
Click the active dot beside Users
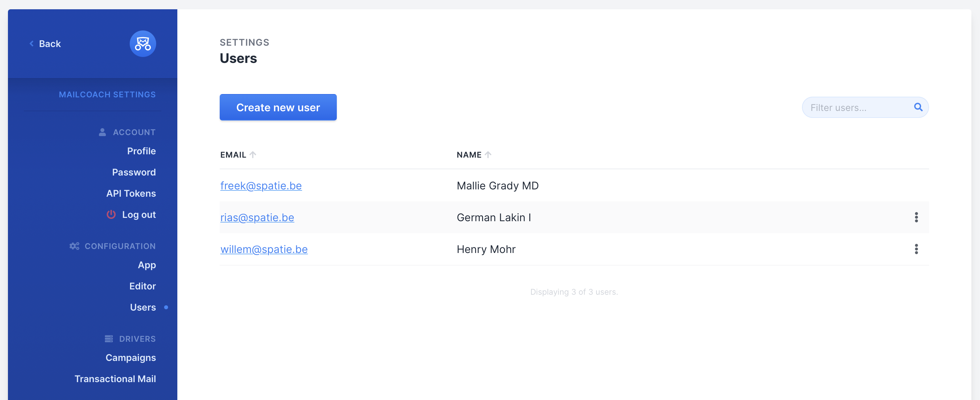166,307
